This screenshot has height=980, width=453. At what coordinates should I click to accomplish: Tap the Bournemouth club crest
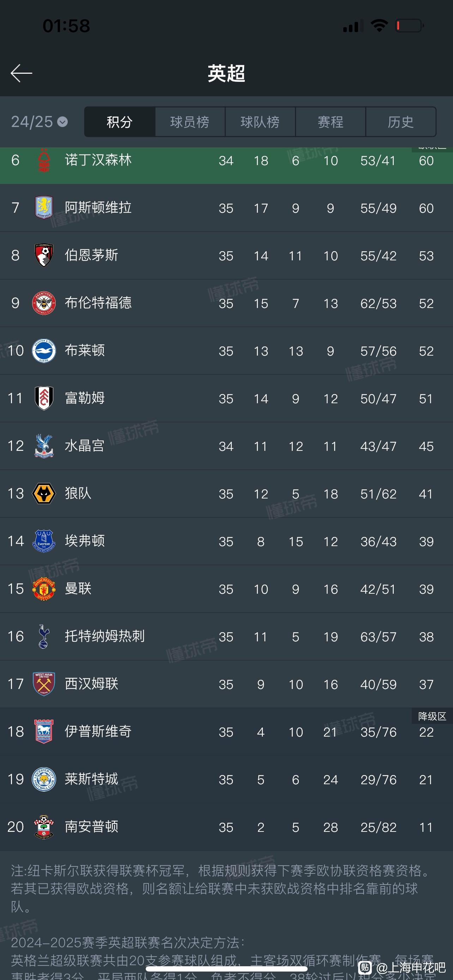tap(44, 255)
